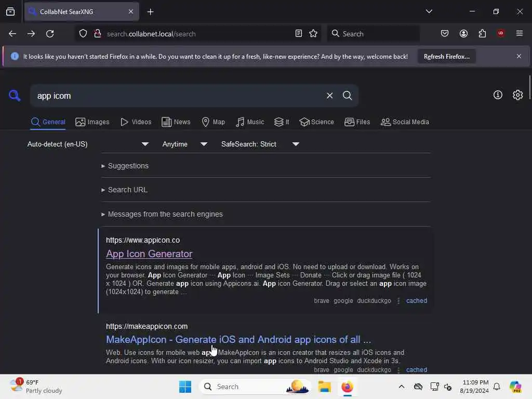Open SearXNG preferences gear icon
Image resolution: width=532 pixels, height=399 pixels.
click(517, 95)
